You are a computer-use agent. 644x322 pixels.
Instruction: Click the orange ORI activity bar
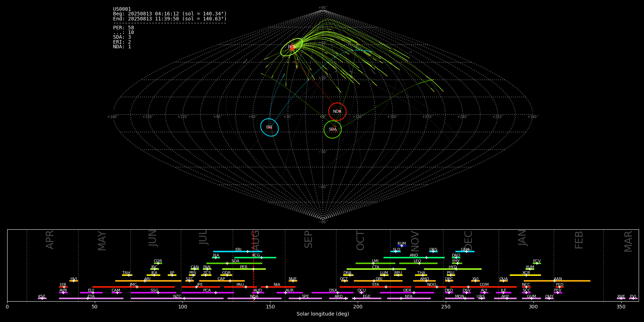point(378,281)
